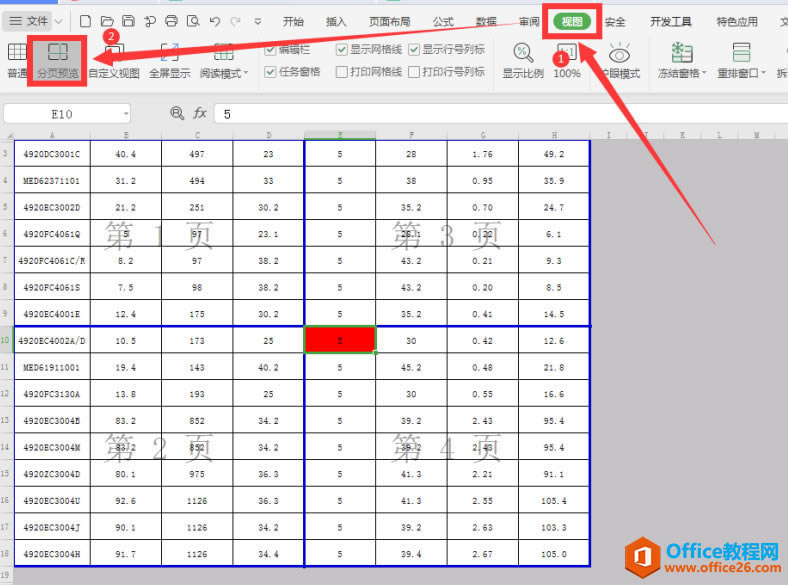Open the 文件 file menu
This screenshot has height=585, width=788.
30,21
